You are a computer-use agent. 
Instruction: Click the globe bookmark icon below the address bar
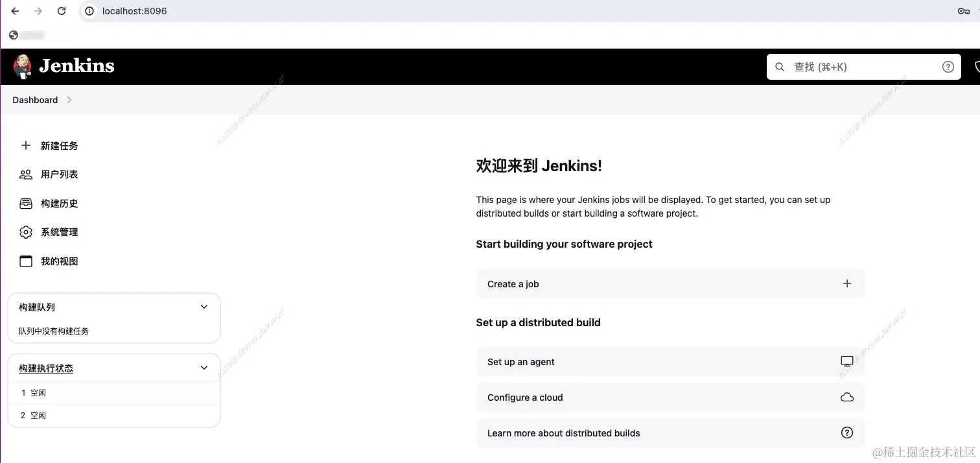pyautogui.click(x=14, y=35)
